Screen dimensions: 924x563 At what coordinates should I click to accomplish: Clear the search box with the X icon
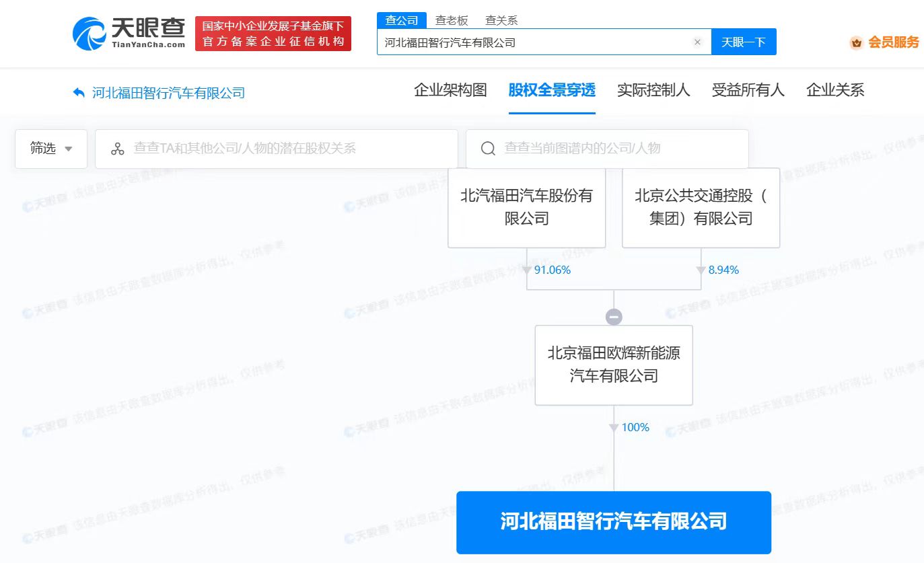[x=697, y=42]
